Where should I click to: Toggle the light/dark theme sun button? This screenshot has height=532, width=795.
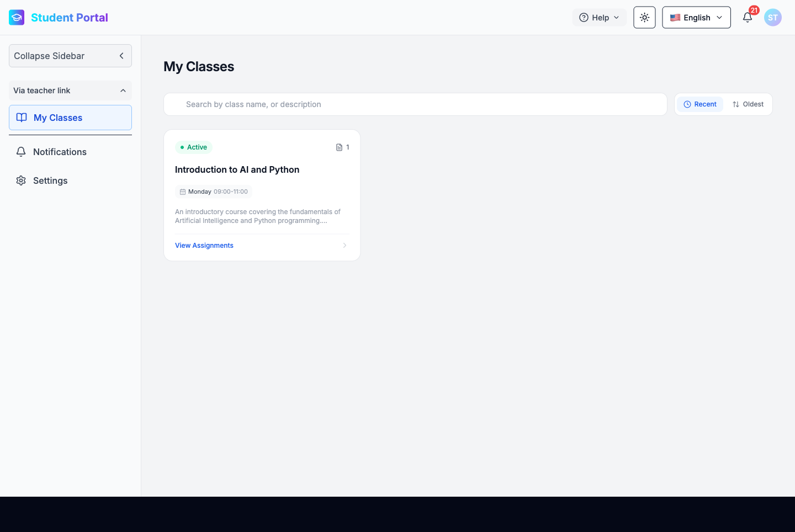pos(644,18)
